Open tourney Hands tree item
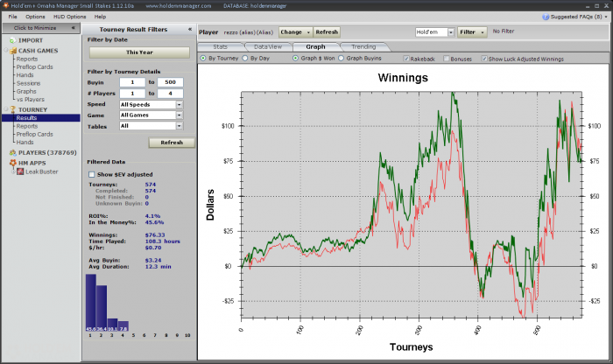The image size is (613, 364). pos(25,142)
